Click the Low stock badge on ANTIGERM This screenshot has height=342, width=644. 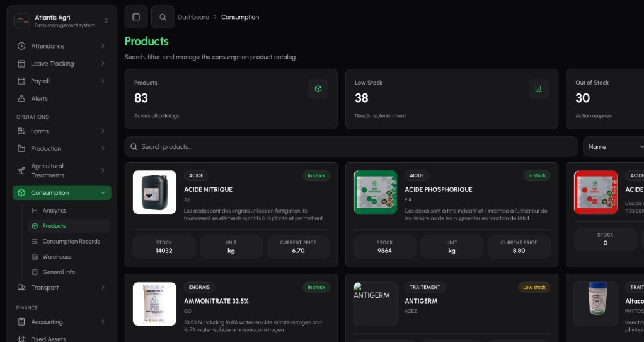534,287
